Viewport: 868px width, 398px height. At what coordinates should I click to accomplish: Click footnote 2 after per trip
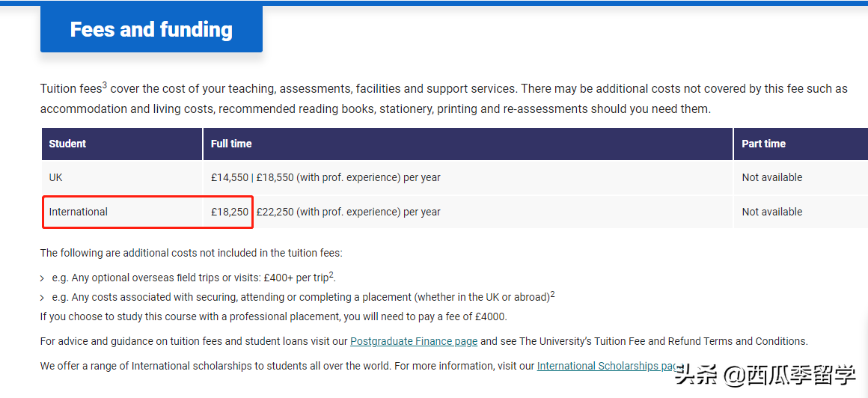coord(331,275)
